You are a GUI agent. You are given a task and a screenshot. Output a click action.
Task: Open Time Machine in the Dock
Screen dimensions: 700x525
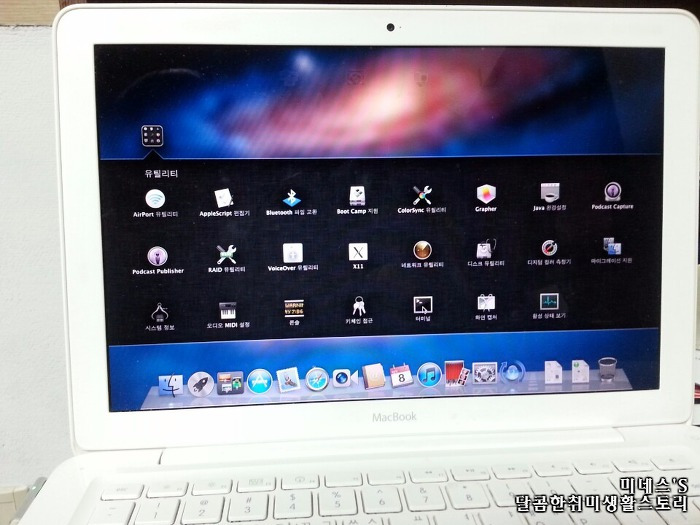(x=512, y=372)
